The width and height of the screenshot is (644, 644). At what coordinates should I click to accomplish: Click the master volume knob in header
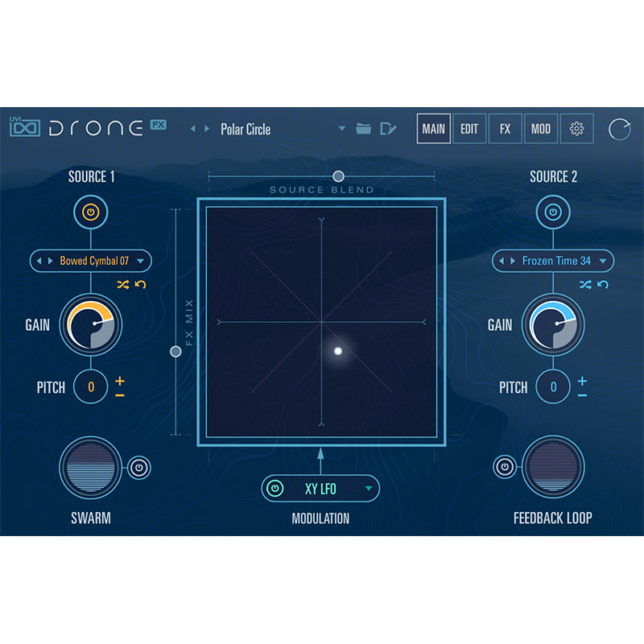(x=619, y=130)
